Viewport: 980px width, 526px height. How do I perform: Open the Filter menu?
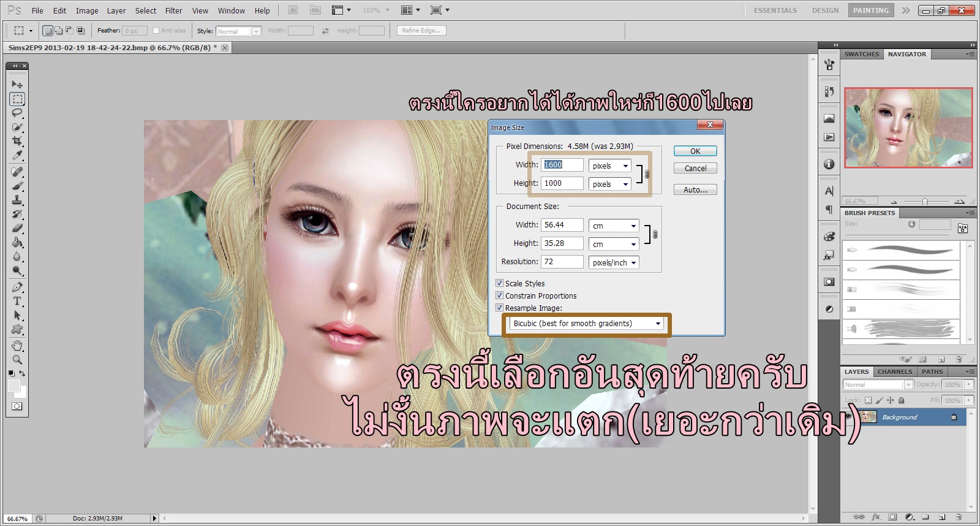point(174,10)
